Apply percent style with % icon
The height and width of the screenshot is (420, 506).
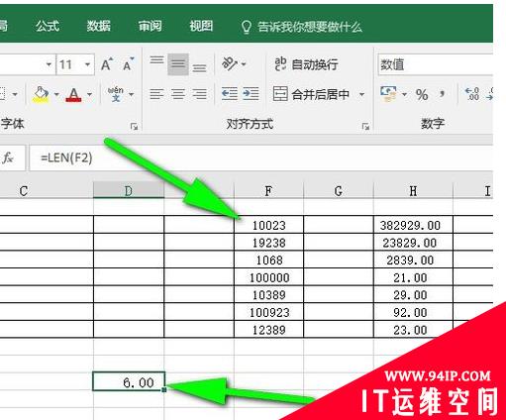(x=422, y=95)
